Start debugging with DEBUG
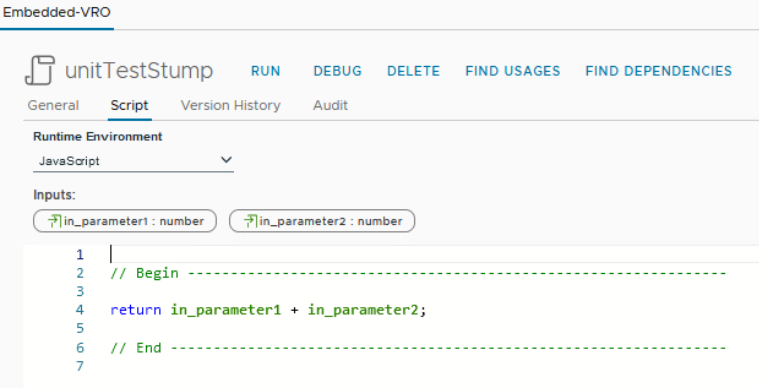This screenshot has height=388, width=759. 337,71
